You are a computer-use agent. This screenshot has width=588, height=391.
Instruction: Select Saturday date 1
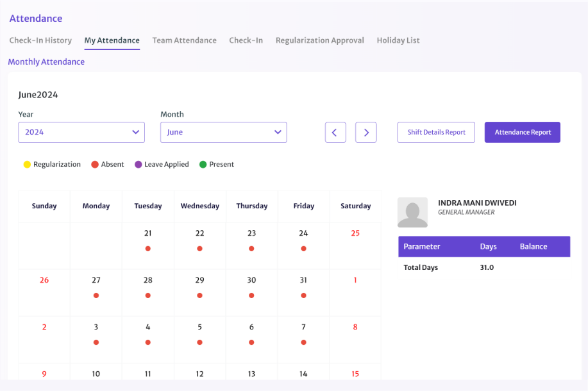tap(355, 280)
